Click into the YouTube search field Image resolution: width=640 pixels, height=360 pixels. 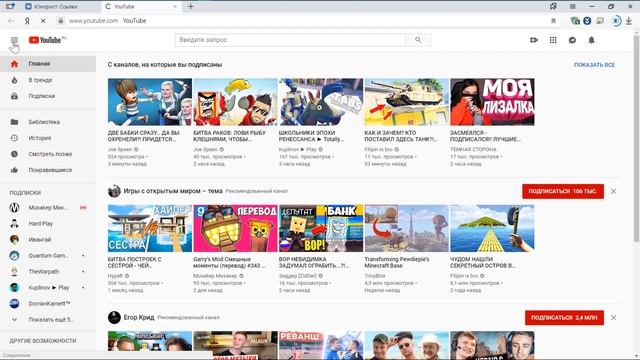pos(291,40)
